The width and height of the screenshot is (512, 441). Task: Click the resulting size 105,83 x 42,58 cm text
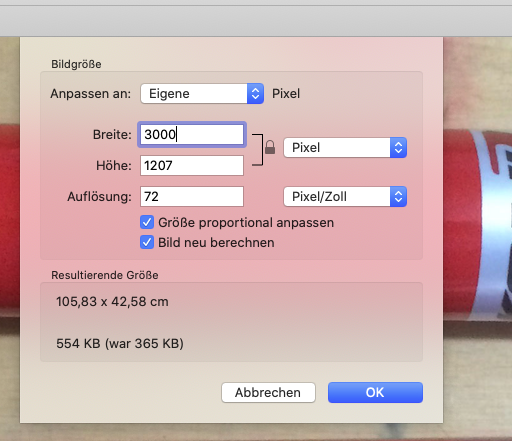point(112,302)
